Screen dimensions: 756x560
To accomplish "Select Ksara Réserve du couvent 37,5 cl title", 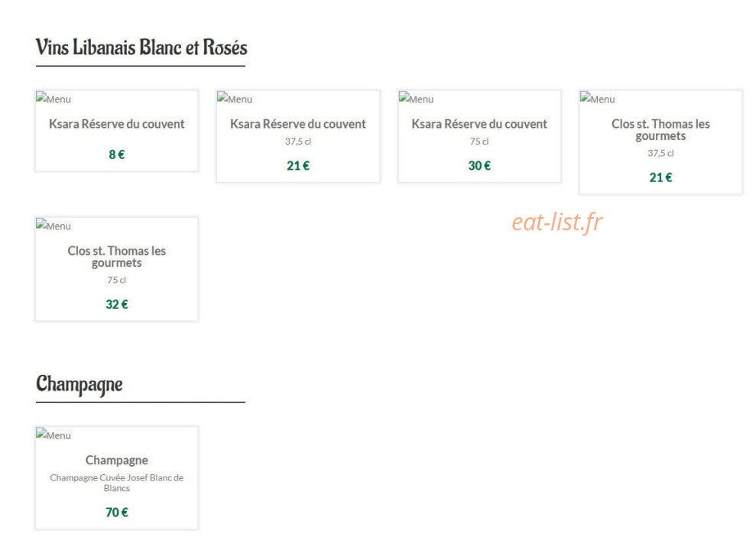I will [298, 124].
